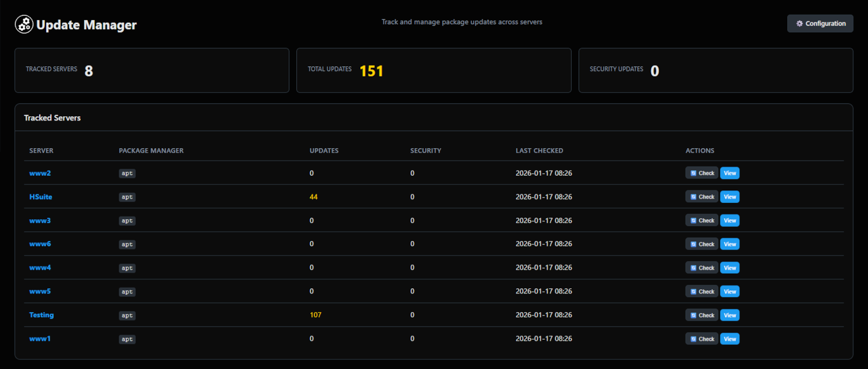Screen dimensions: 868x369
Task: Click View button for www6 server
Action: [x=730, y=244]
